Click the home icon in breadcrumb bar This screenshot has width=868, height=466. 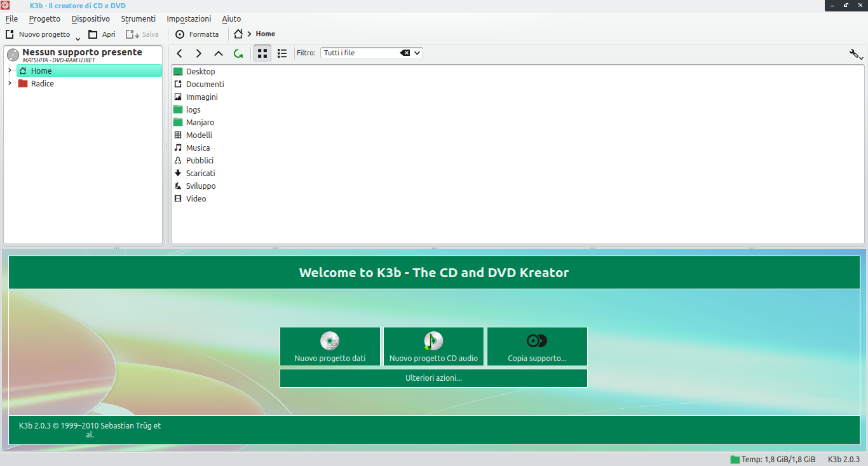click(x=238, y=34)
